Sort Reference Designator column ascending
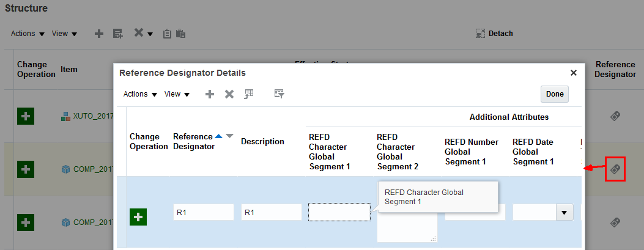The image size is (644, 250). (x=218, y=136)
